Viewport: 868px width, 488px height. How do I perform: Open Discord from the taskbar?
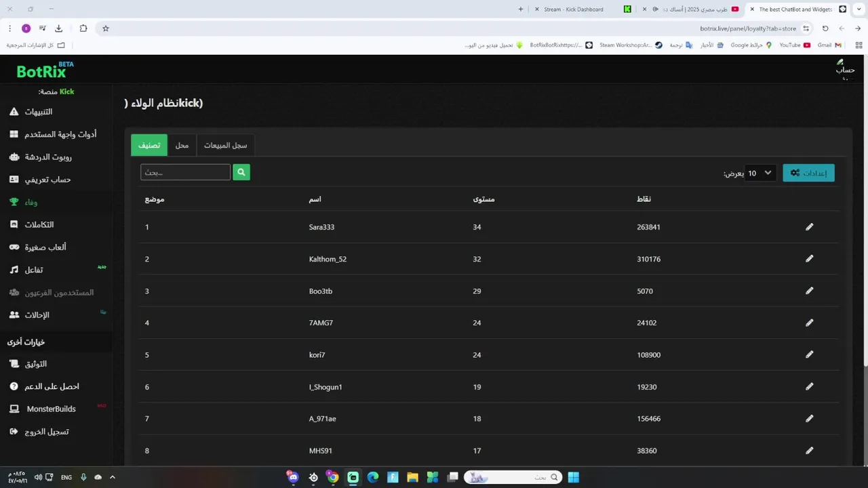293,477
